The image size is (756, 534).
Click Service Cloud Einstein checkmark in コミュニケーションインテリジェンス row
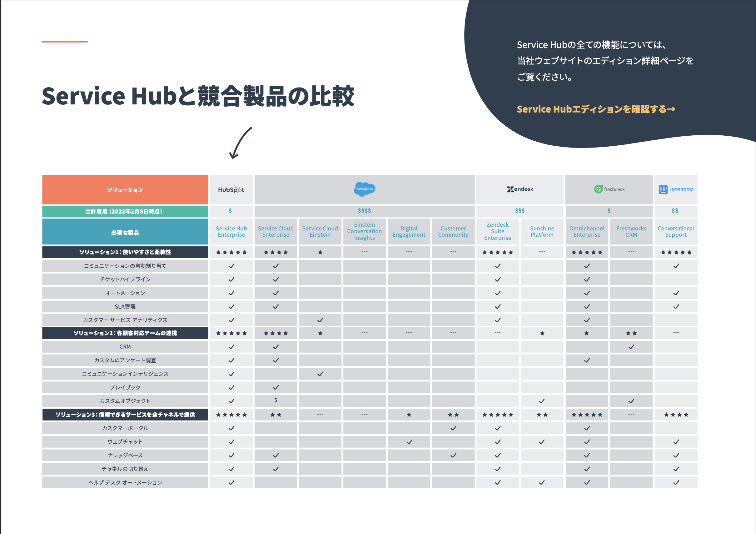[320, 374]
